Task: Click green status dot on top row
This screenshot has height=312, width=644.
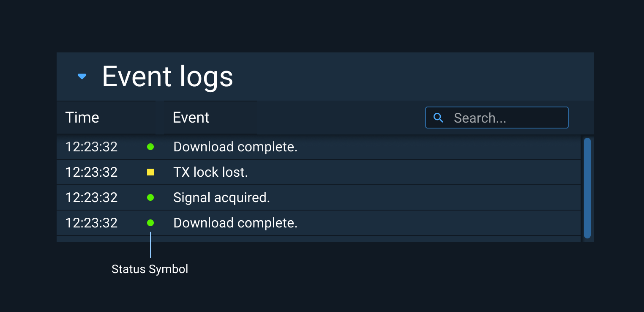Action: click(x=150, y=147)
